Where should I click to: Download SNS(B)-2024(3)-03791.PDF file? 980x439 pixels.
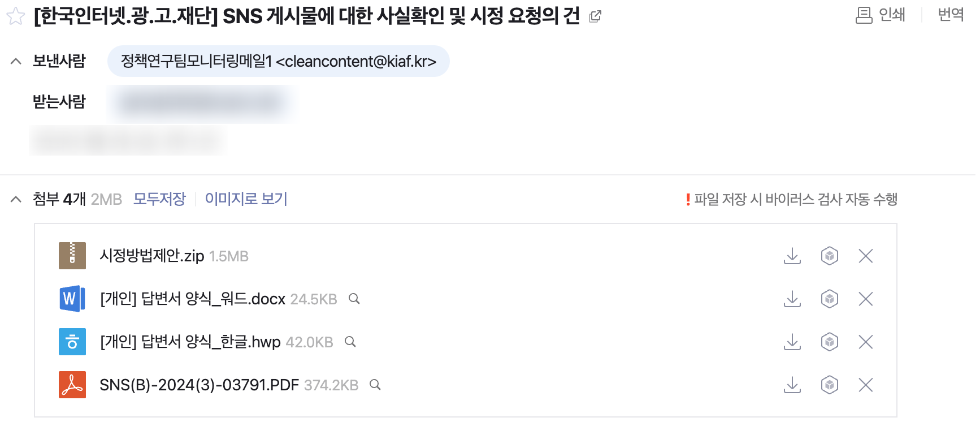792,385
